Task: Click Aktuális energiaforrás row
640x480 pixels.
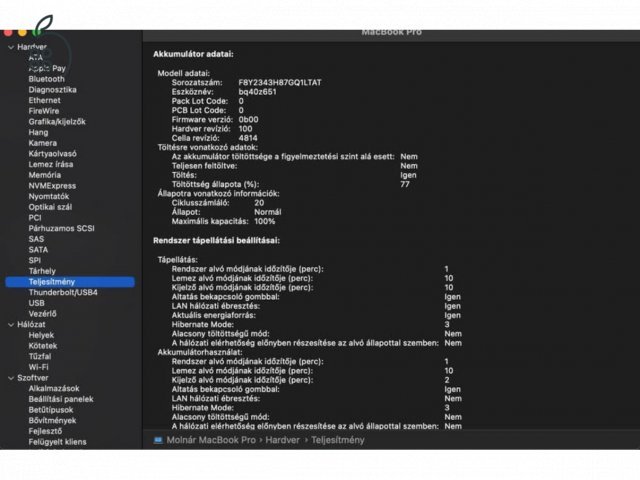Action: coord(316,315)
